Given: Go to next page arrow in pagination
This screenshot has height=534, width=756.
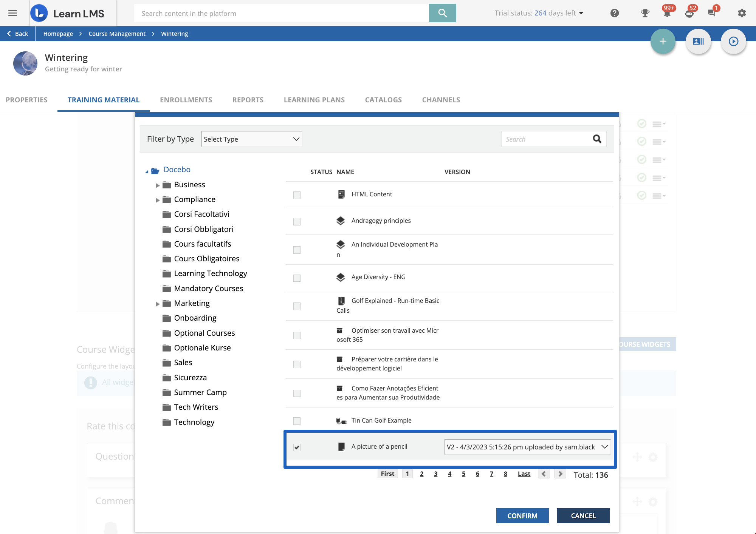Looking at the screenshot, I should (x=560, y=474).
